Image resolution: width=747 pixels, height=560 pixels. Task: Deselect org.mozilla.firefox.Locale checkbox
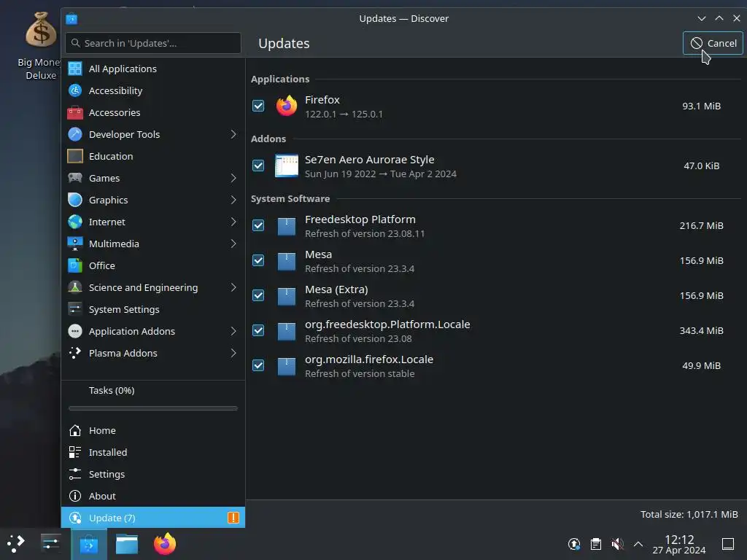tap(258, 366)
